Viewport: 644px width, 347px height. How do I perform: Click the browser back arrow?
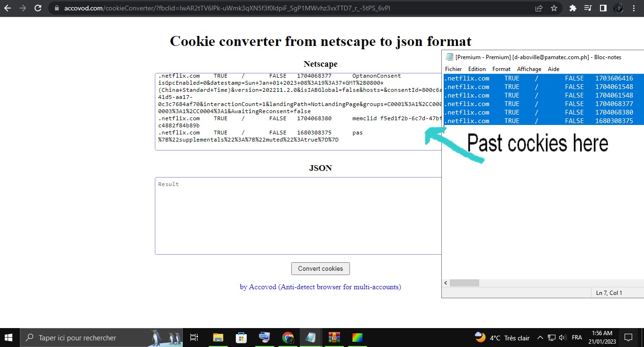tap(8, 8)
